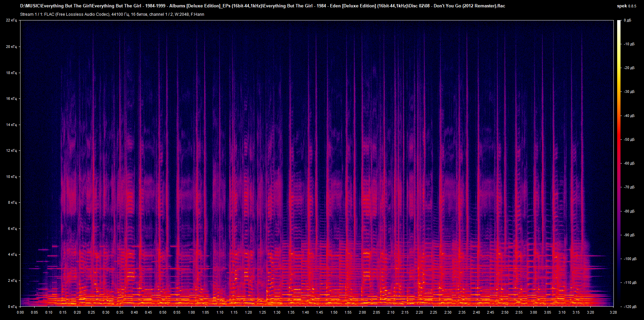Click the '2:00' time axis label

tap(362, 312)
